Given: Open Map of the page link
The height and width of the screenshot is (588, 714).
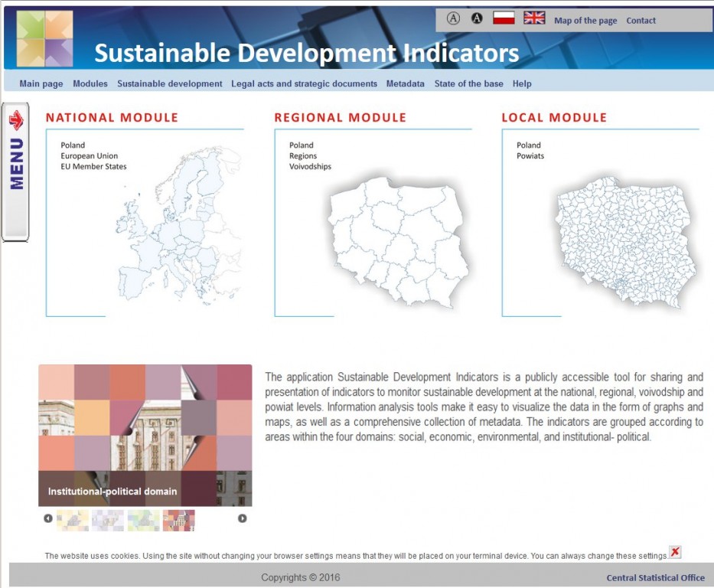Looking at the screenshot, I should (x=585, y=21).
